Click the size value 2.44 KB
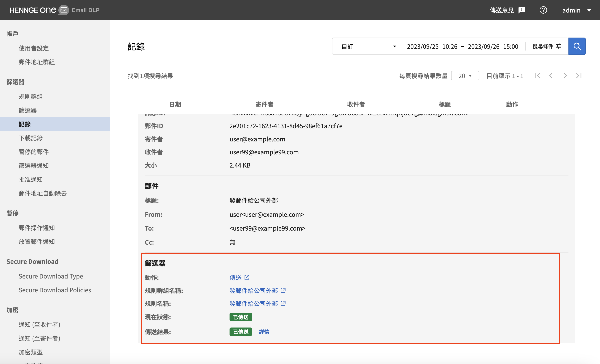The height and width of the screenshot is (364, 600). click(x=240, y=165)
